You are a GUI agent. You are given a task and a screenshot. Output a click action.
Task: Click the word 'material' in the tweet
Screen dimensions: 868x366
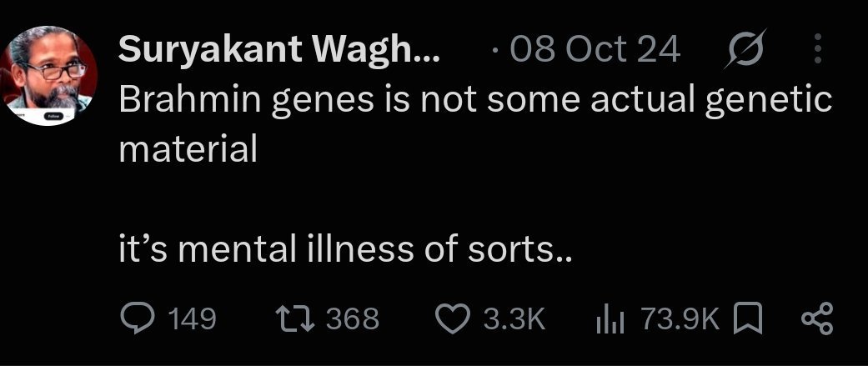coord(188,149)
